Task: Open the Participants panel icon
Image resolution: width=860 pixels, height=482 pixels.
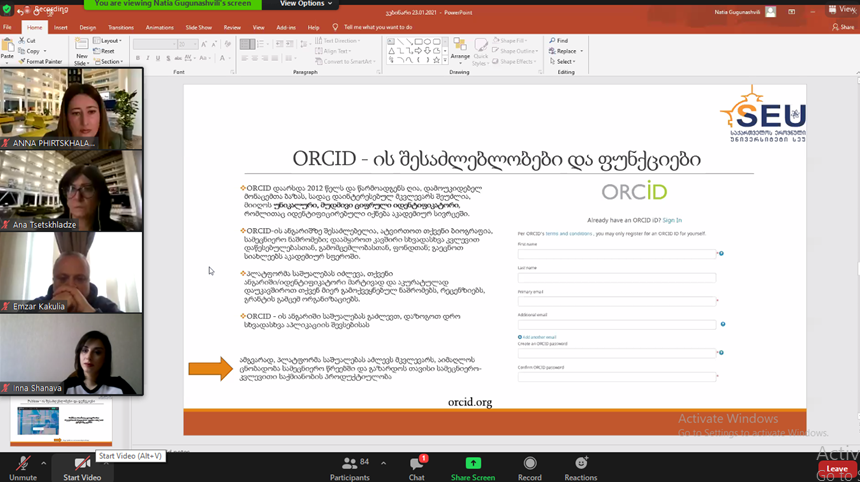Action: pos(349,463)
